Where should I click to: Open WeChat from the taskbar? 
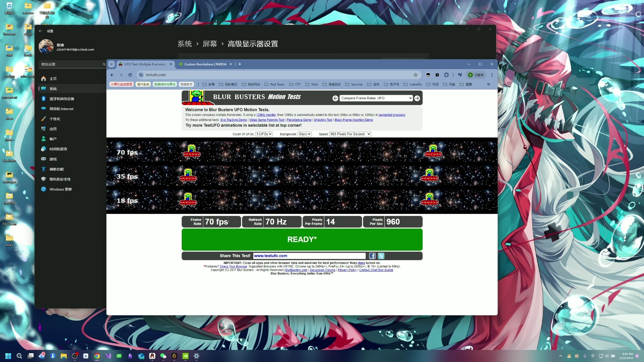pyautogui.click(x=163, y=356)
